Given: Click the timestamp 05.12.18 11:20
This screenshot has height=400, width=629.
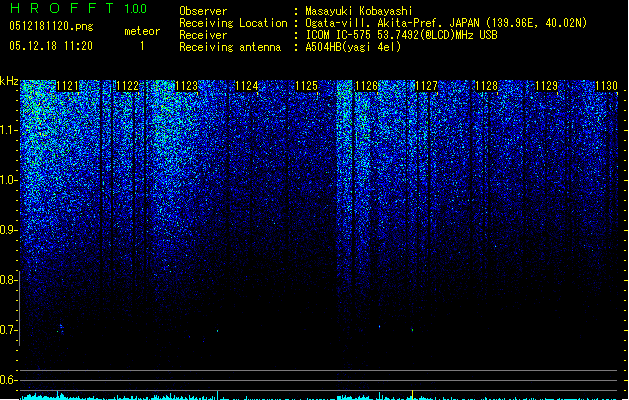Looking at the screenshot, I should click(x=51, y=46).
